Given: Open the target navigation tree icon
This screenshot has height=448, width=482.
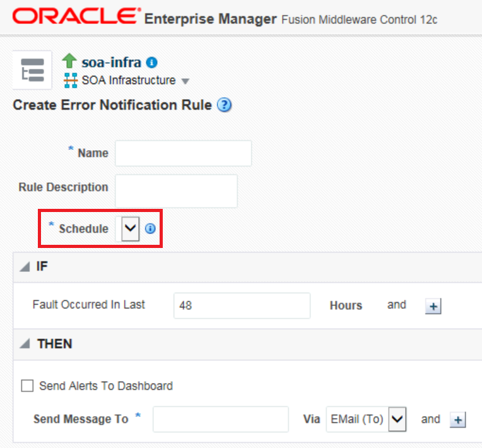Looking at the screenshot, I should (x=32, y=70).
